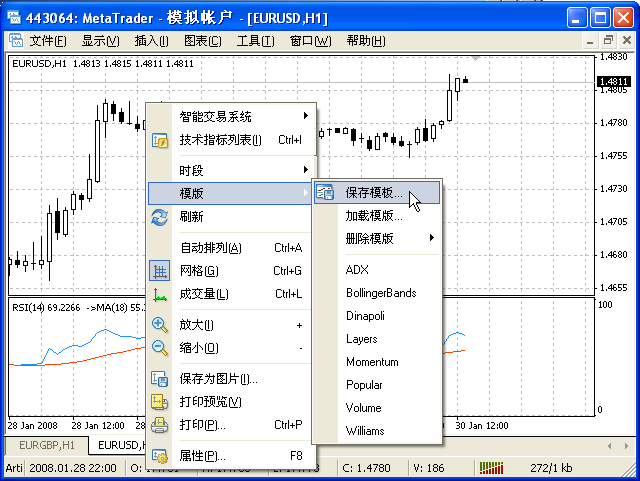Click the 272/1 kb status entry
This screenshot has width=640, height=481.
[551, 468]
